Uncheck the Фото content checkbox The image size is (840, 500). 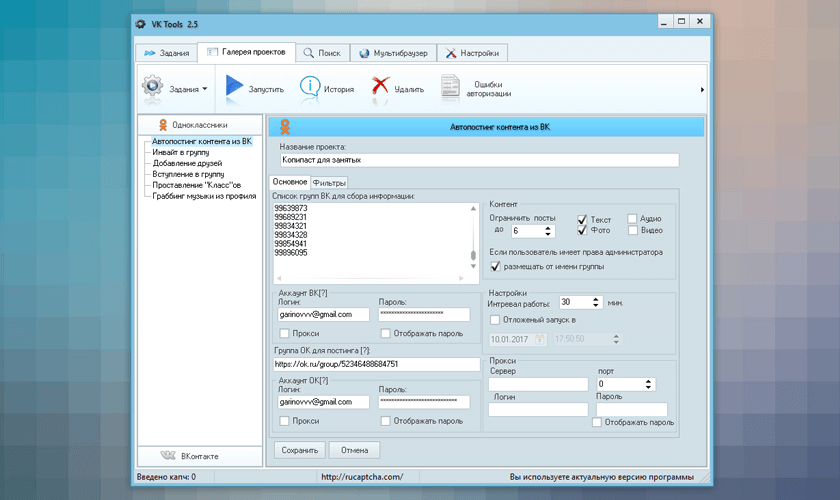pos(582,230)
